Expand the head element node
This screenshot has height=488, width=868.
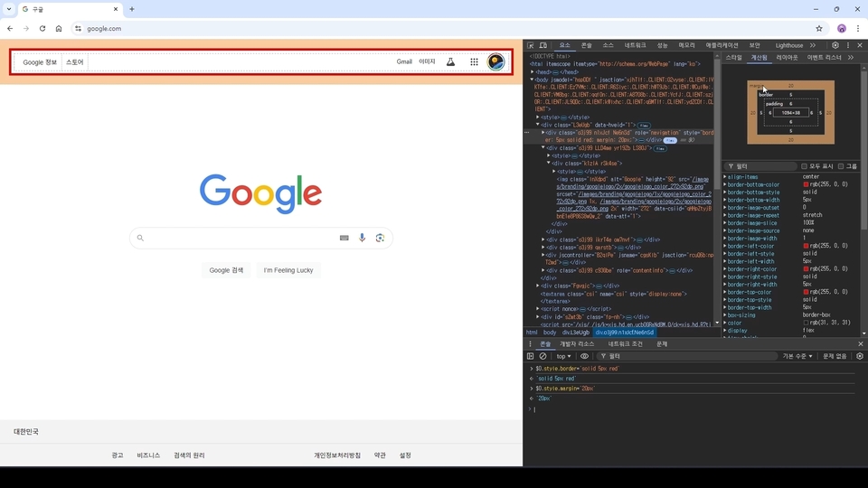pos(533,72)
